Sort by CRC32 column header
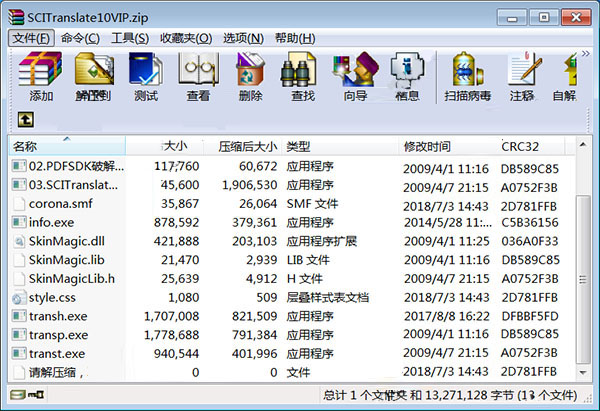Screen dimensions: 600x411 pos(531,146)
